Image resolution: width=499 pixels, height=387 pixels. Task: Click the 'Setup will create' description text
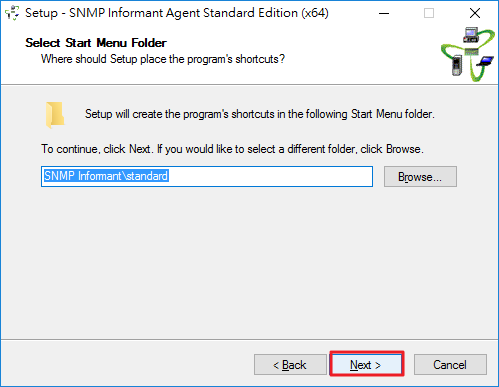point(260,114)
